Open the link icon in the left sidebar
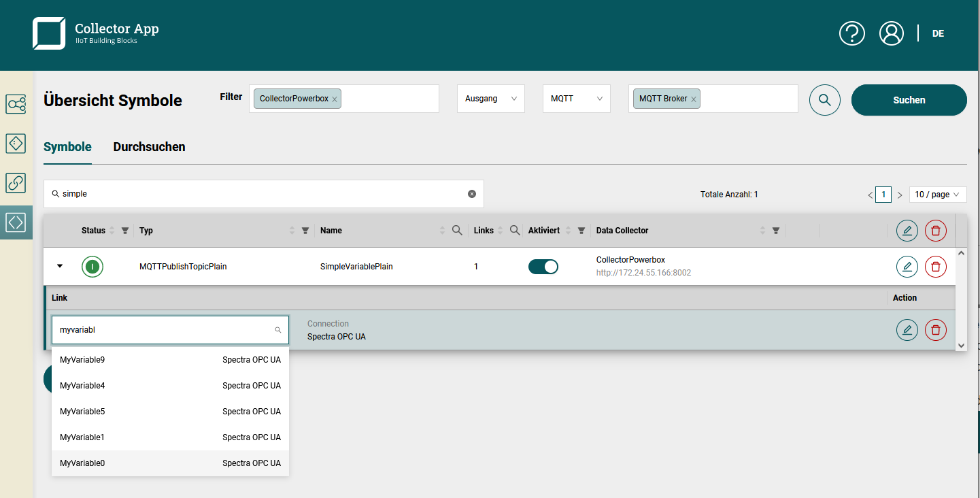The height and width of the screenshot is (498, 980). coord(15,183)
